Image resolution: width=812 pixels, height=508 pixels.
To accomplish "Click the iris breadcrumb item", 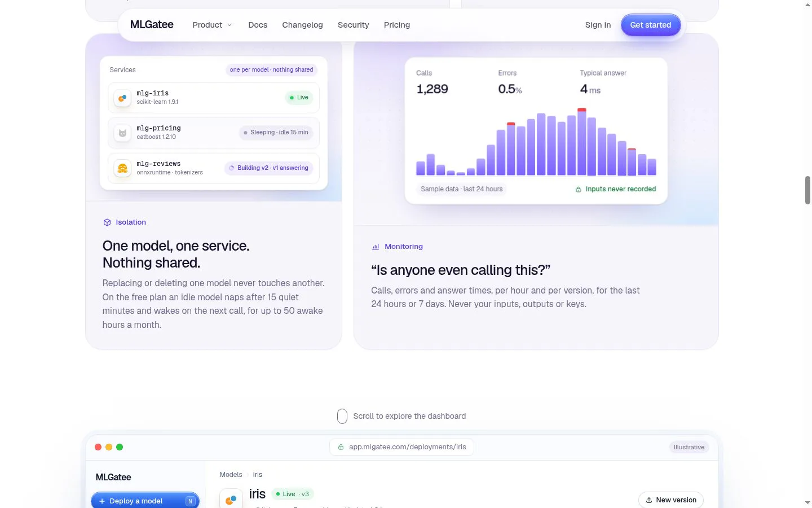I will pyautogui.click(x=257, y=475).
